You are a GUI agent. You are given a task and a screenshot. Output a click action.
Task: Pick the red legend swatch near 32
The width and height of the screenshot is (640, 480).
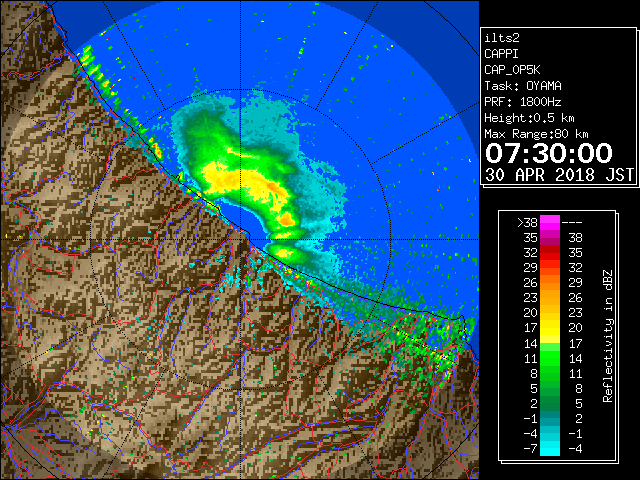pyautogui.click(x=550, y=253)
